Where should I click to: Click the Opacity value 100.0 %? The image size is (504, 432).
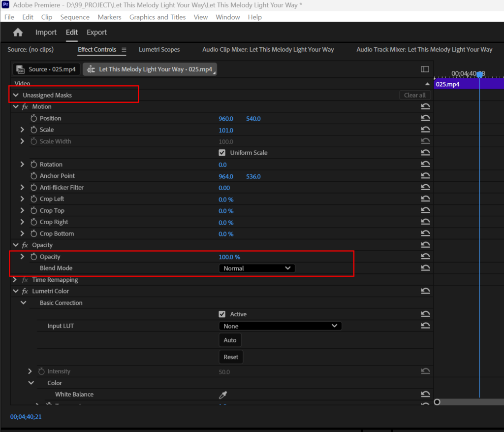coord(229,257)
